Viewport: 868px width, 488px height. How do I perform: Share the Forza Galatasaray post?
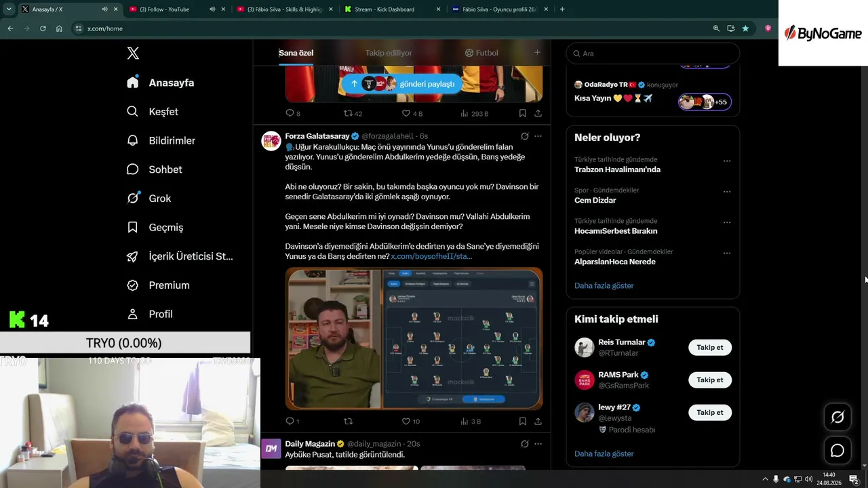click(538, 421)
